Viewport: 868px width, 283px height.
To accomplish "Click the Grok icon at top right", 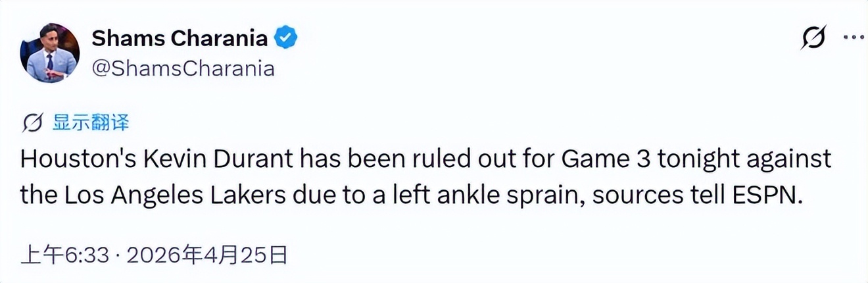I will (x=813, y=39).
